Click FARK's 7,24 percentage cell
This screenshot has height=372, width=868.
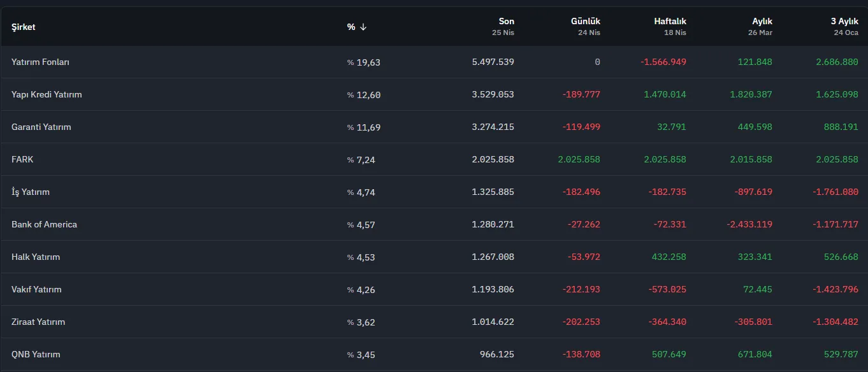pos(361,160)
